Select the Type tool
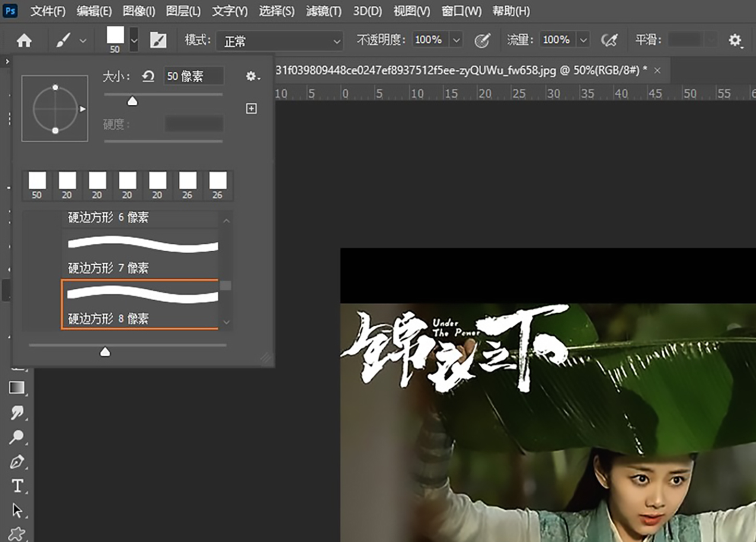756x542 pixels. [x=18, y=486]
